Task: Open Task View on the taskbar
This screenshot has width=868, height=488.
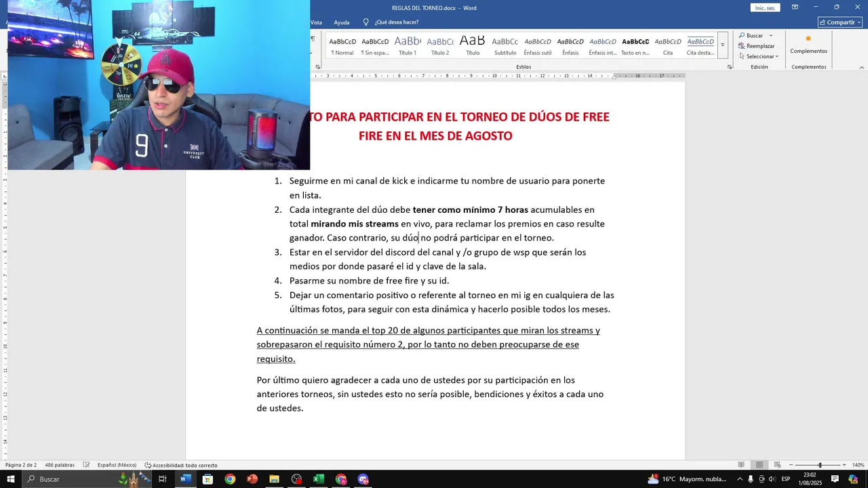Action: coord(163,479)
